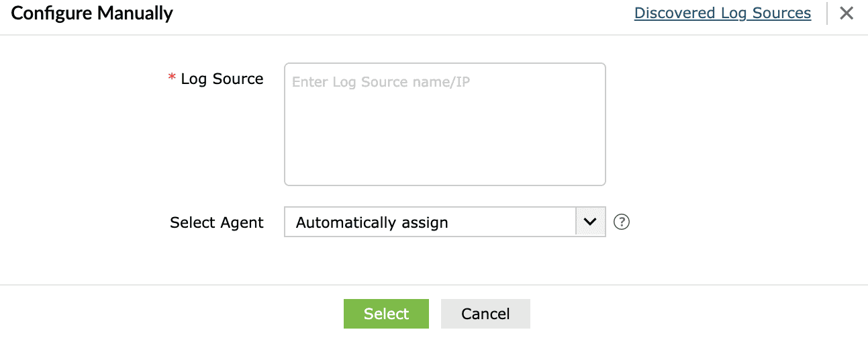Close the Configure Manually dialog
868x340 pixels.
pyautogui.click(x=847, y=13)
